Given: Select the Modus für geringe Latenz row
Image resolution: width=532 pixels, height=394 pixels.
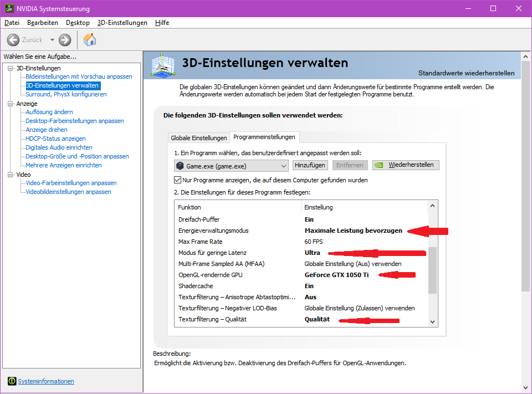Looking at the screenshot, I should 301,253.
